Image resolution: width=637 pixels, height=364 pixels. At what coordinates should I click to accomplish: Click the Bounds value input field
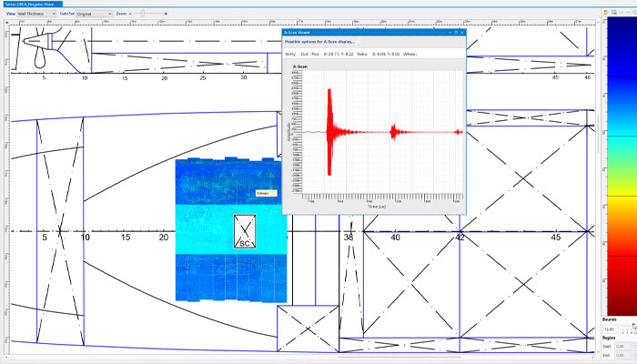pyautogui.click(x=612, y=329)
